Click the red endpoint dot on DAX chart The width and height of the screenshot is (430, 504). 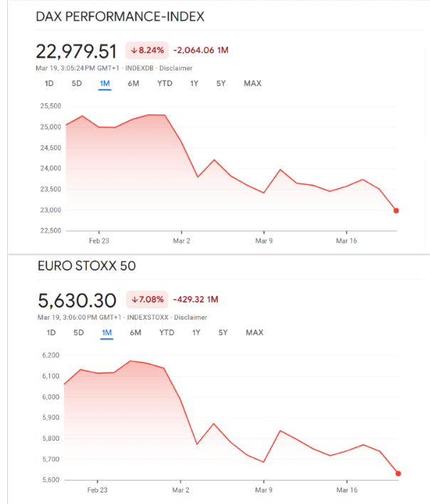tap(396, 211)
